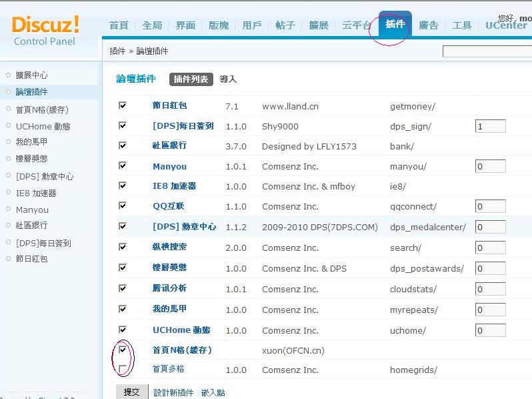This screenshot has height=399, width=532.
Task: Enable the 首頁多格 plugin checkbox
Action: (123, 368)
